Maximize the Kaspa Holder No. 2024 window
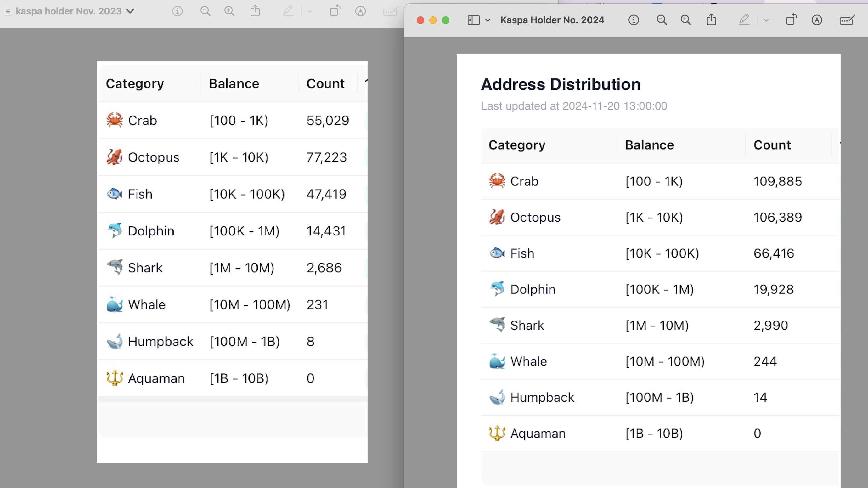The image size is (868, 488). click(445, 20)
